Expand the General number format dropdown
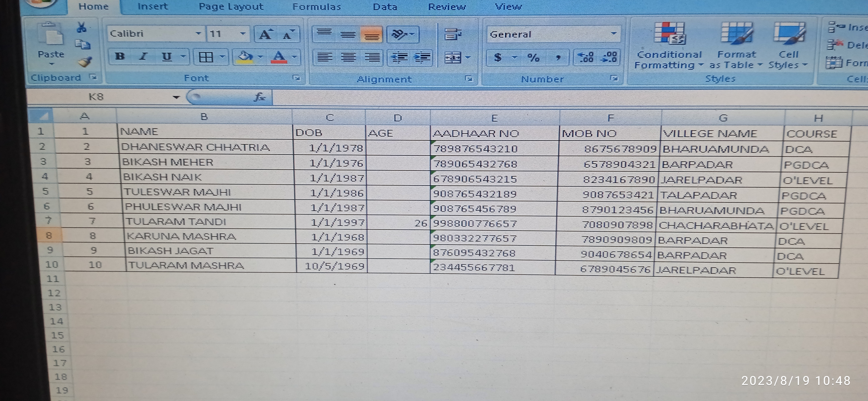The image size is (868, 401). click(x=613, y=34)
